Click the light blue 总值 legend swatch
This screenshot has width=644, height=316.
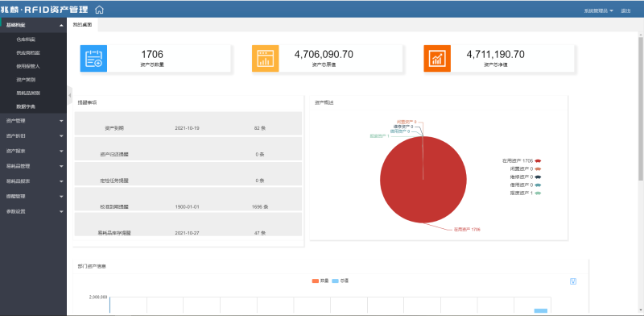point(335,281)
